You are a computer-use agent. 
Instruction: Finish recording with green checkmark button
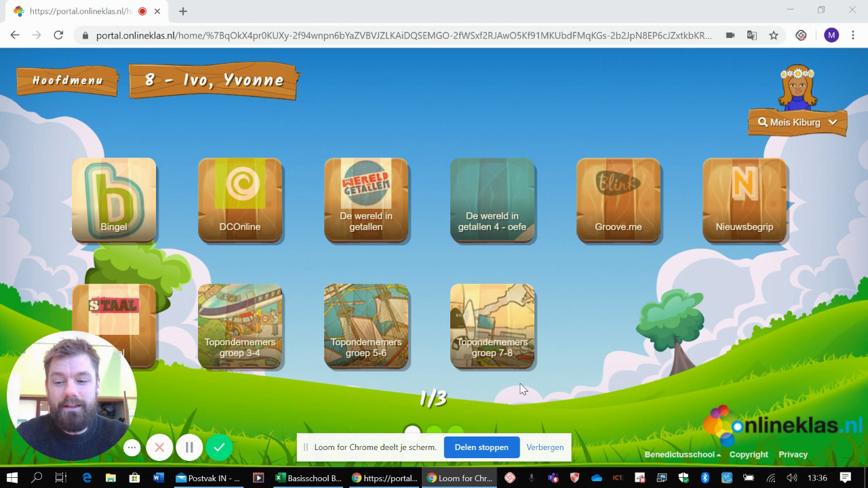[219, 447]
